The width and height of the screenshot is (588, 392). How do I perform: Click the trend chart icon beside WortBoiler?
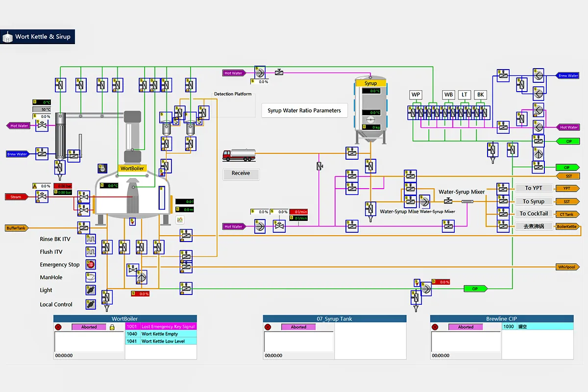pos(180,220)
